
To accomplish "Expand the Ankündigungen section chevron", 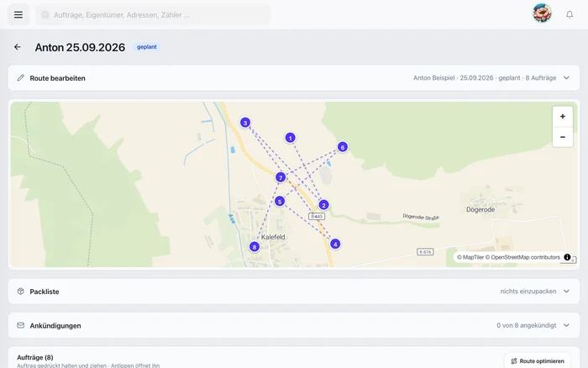I will click(x=566, y=325).
